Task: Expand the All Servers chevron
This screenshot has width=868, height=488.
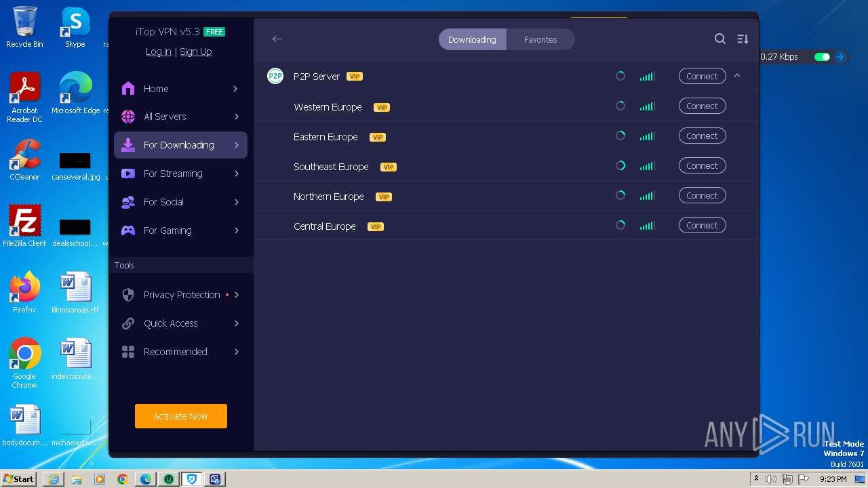Action: click(235, 117)
